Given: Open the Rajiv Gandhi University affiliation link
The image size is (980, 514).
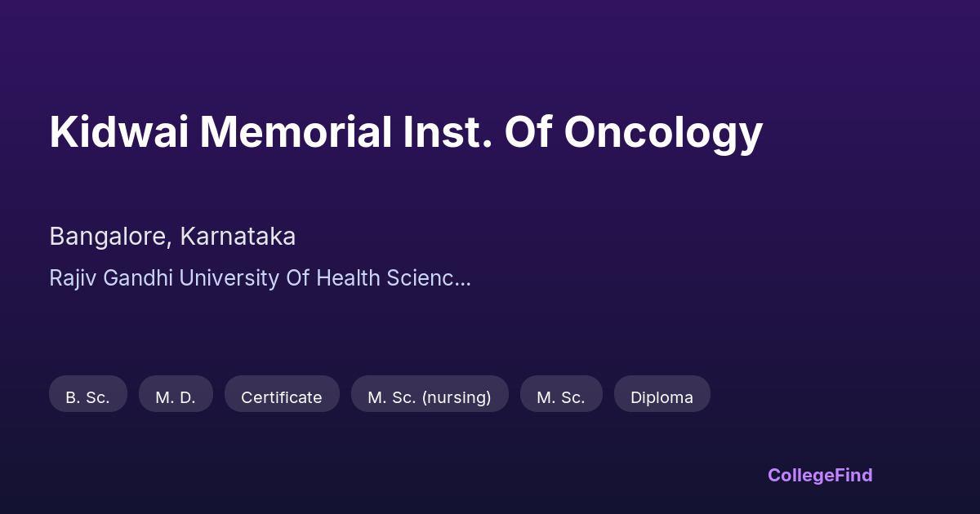Looking at the screenshot, I should pos(260,278).
